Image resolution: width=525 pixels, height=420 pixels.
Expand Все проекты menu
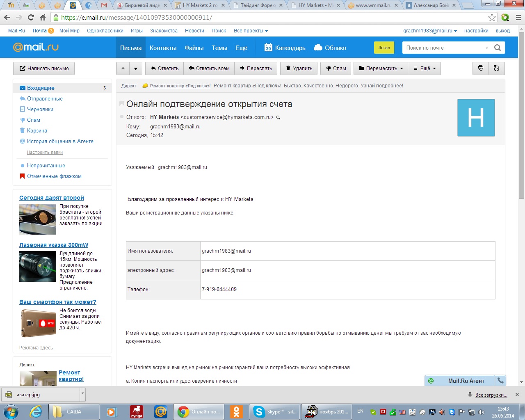coord(251,31)
